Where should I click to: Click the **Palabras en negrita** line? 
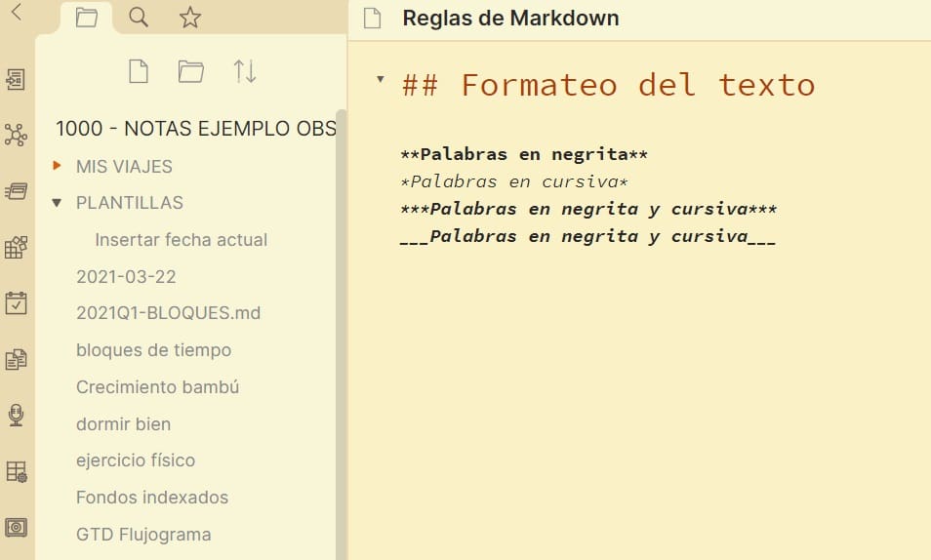pos(524,154)
